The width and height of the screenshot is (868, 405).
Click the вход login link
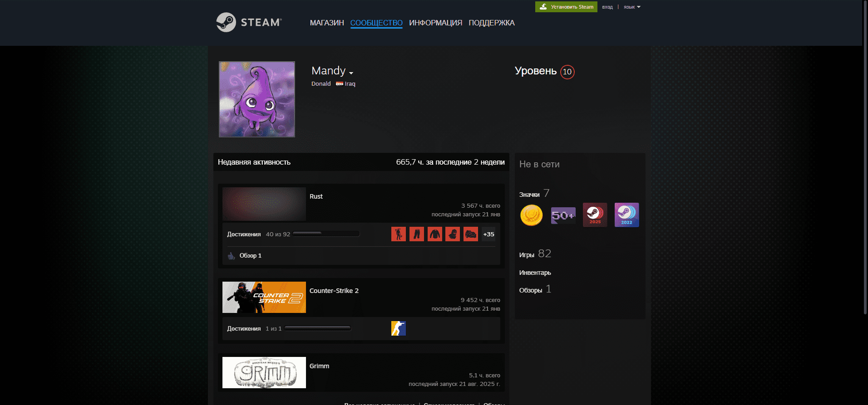(607, 7)
